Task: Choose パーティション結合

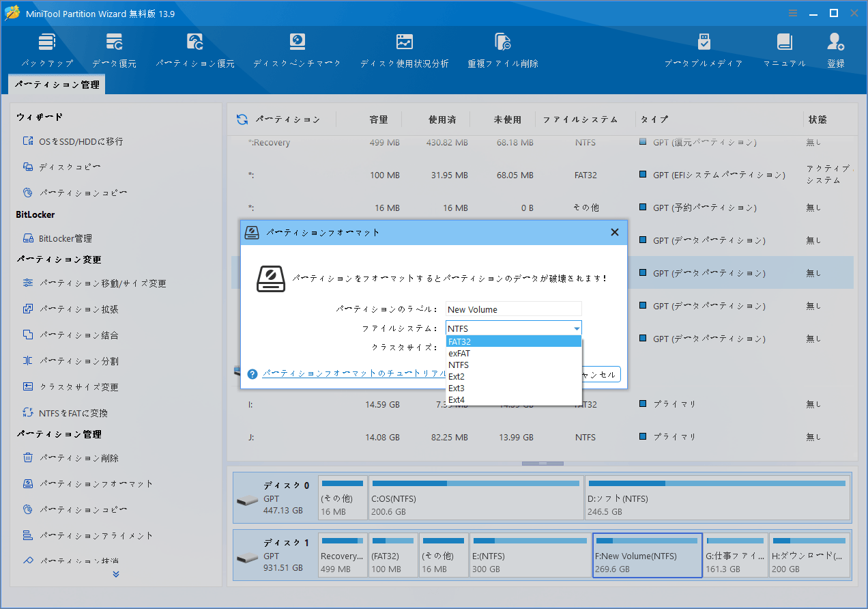Action: pos(70,335)
